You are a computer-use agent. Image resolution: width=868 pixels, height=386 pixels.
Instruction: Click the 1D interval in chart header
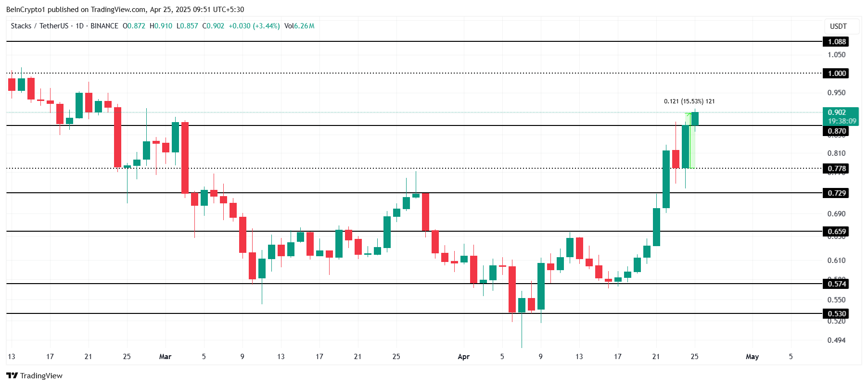(x=79, y=26)
